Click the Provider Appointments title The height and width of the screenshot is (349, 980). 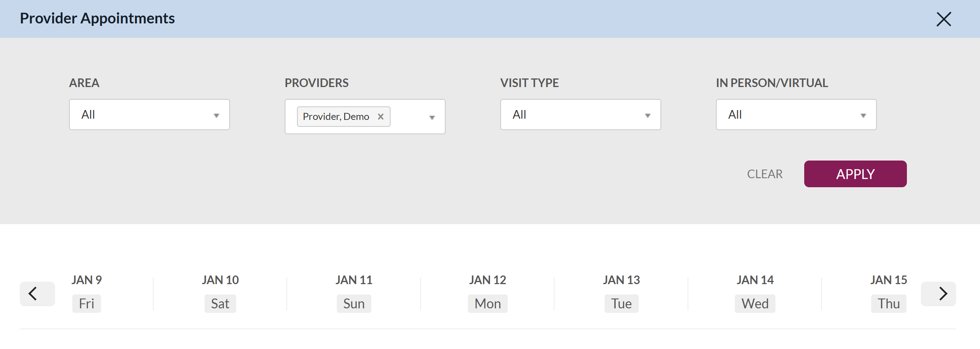click(97, 18)
